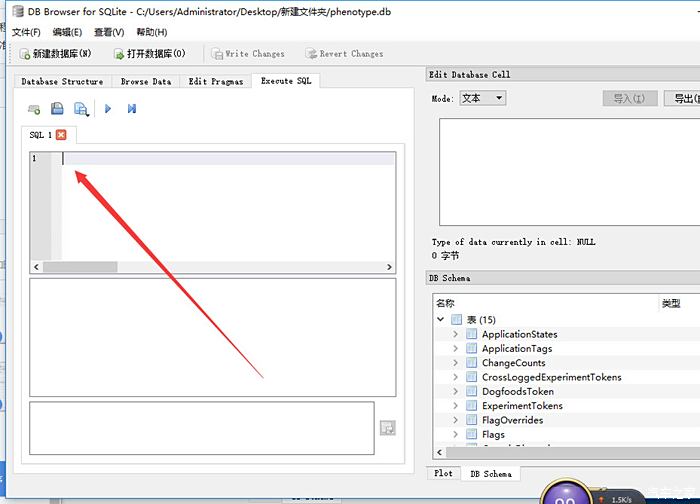Run all SQL with the play icon
The image size is (700, 504).
click(108, 108)
